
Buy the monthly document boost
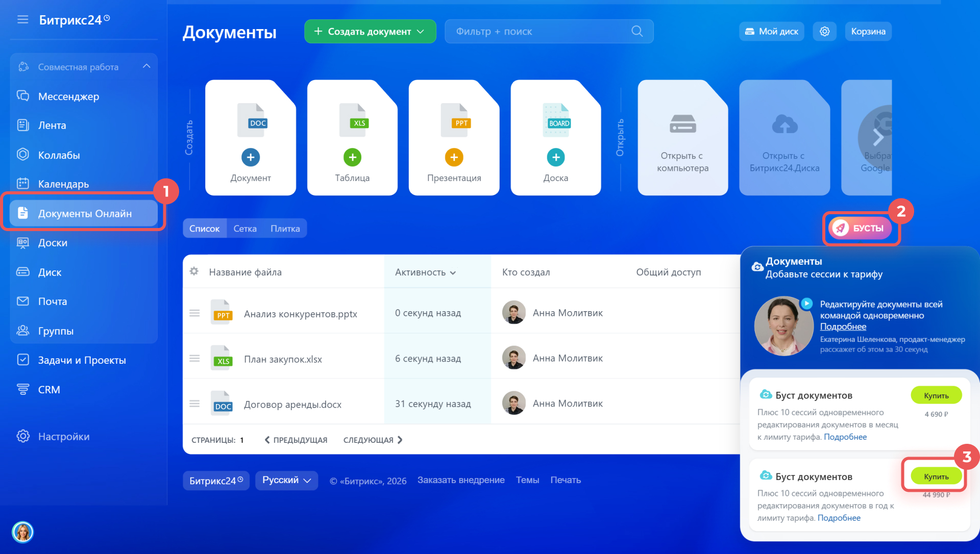pyautogui.click(x=936, y=395)
